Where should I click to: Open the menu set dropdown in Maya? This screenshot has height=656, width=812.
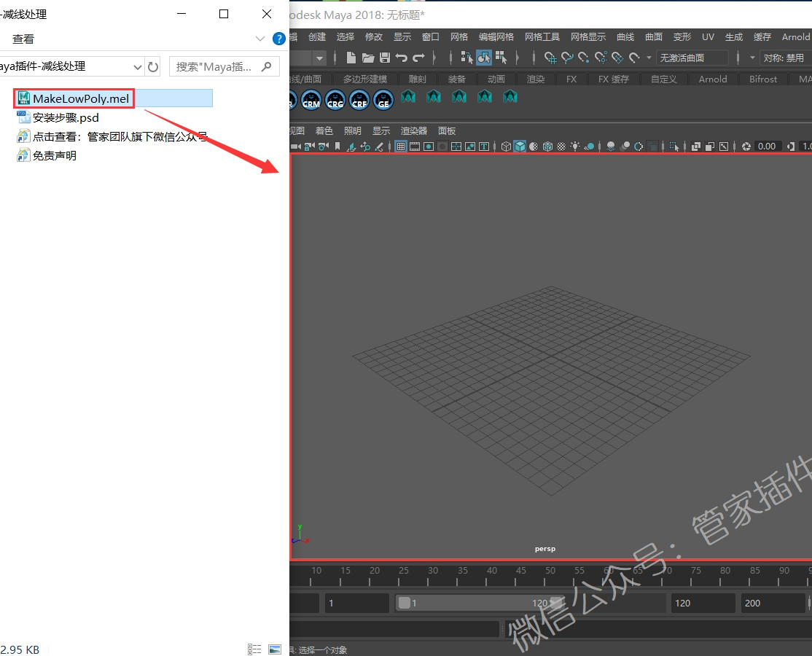[319, 58]
